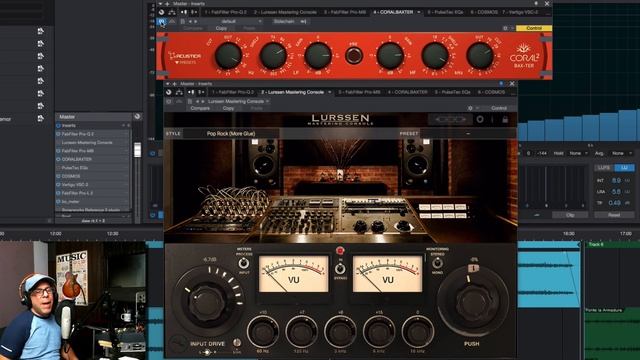
Task: Toggle the red PRE button on Coral Baxter
Action: 353,55
